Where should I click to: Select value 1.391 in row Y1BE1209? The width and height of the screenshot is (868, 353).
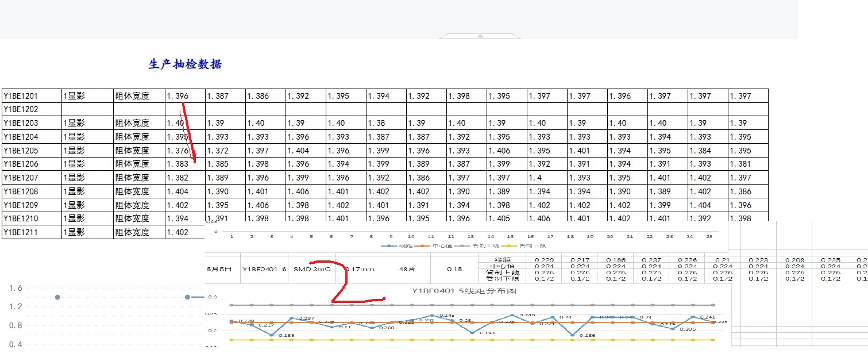pyautogui.click(x=419, y=205)
